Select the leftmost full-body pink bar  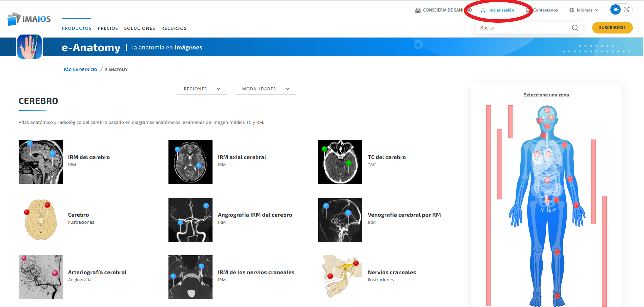click(488, 205)
